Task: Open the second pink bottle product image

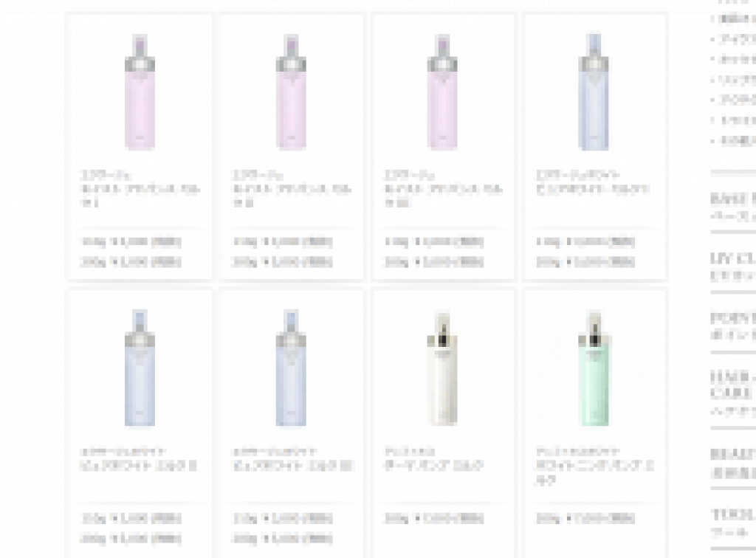Action: click(291, 92)
